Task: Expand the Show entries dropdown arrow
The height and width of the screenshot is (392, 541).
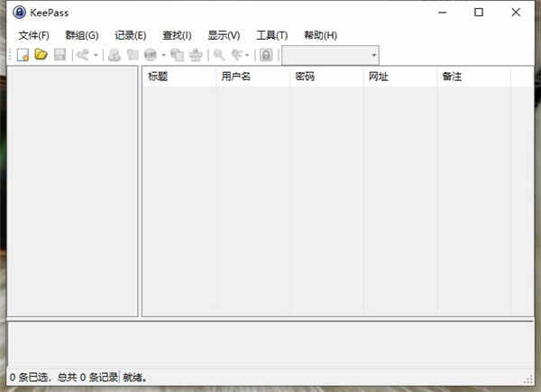Action: click(x=247, y=55)
